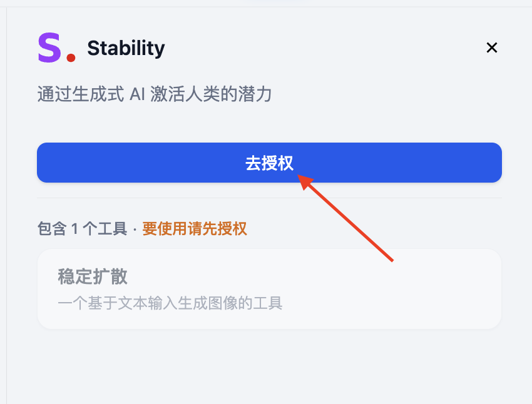
Task: Click the red dot in the Stability logo
Action: [71, 58]
